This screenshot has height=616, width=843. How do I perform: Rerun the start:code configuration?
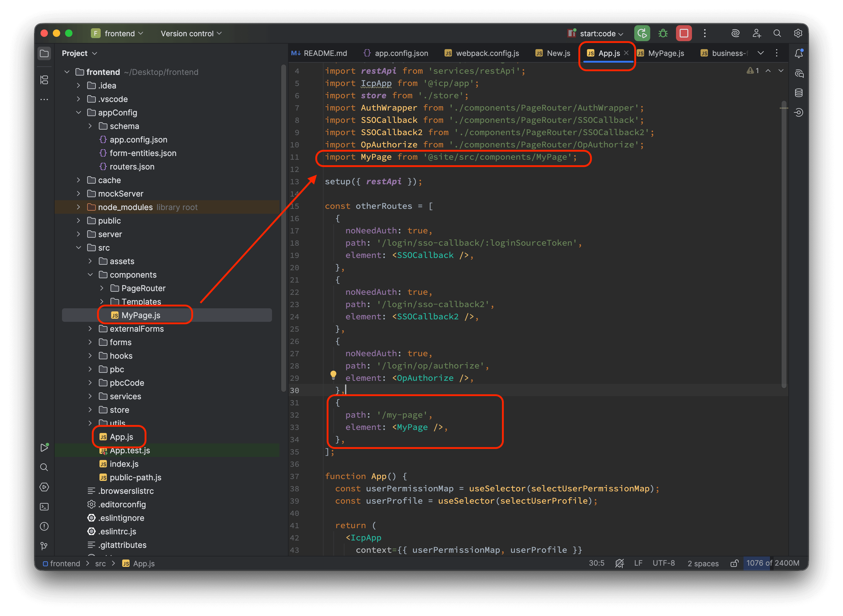(x=642, y=33)
